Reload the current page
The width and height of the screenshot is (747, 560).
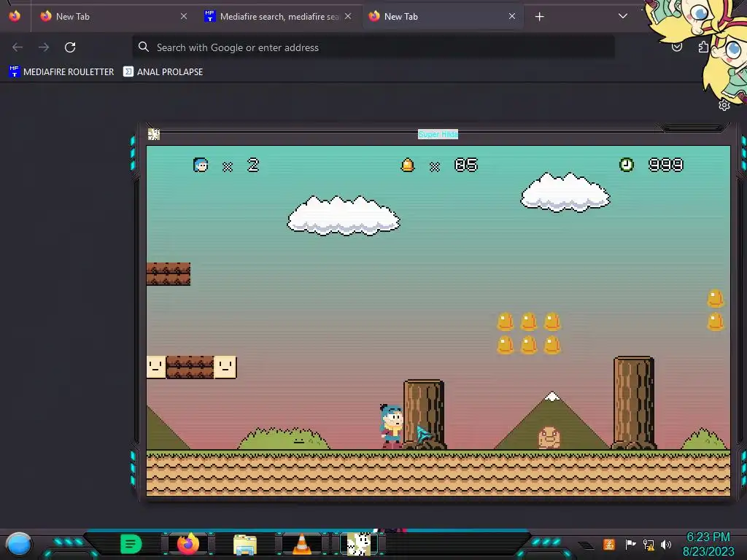click(x=70, y=47)
